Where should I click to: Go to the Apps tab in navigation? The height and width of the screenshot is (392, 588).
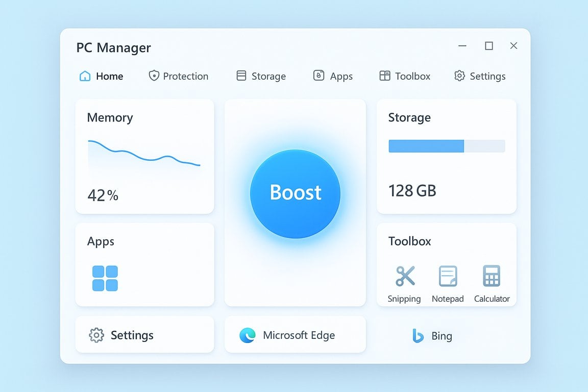[x=333, y=76]
